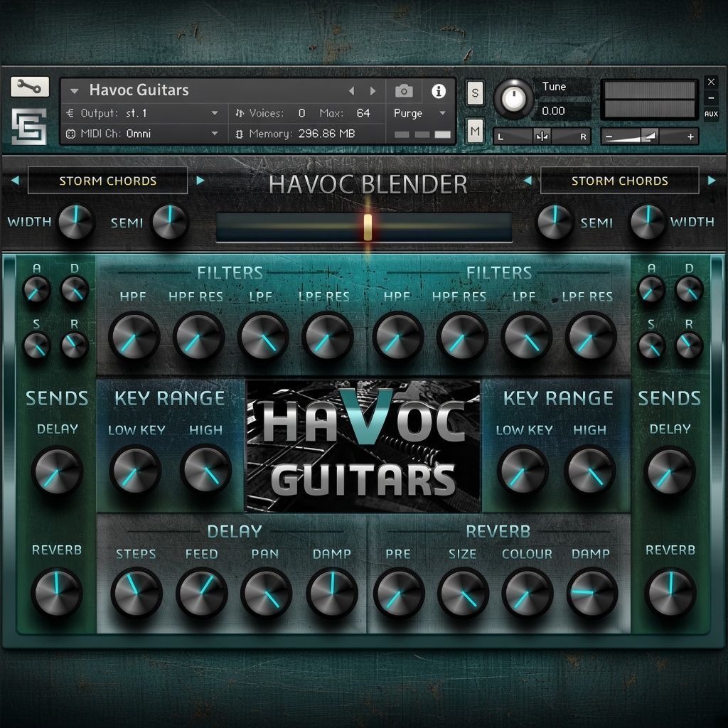Click the output euro-style icon

pos(70,113)
